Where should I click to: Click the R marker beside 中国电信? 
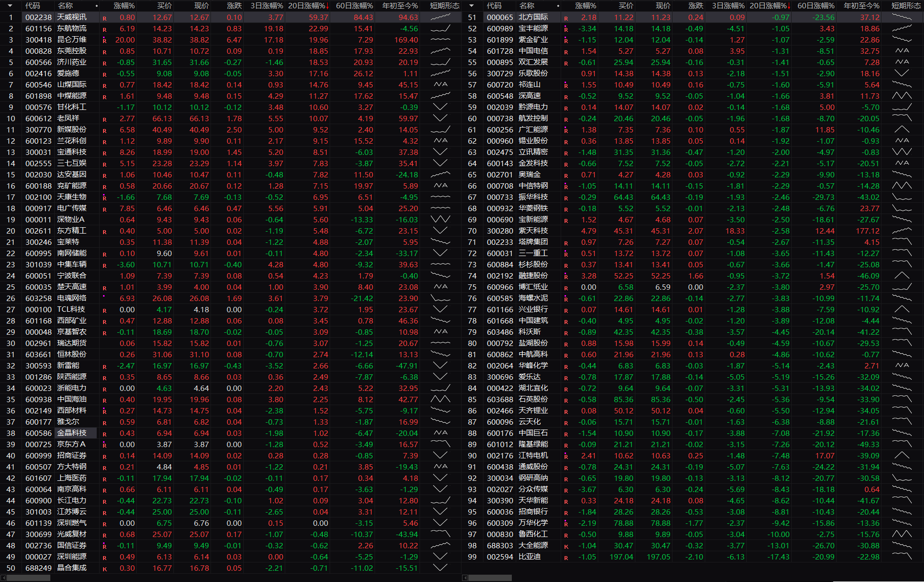pyautogui.click(x=566, y=52)
